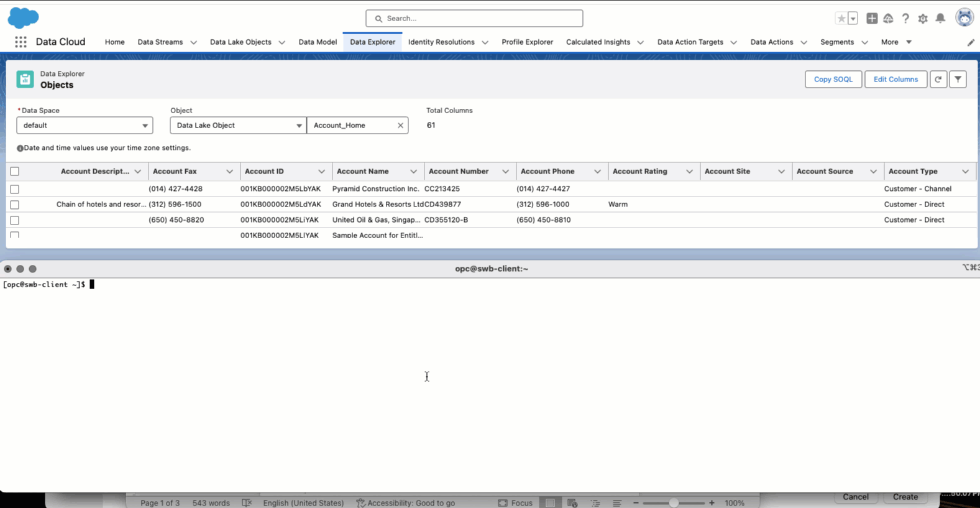980x508 pixels.
Task: Go to the Home tab
Action: coord(114,42)
